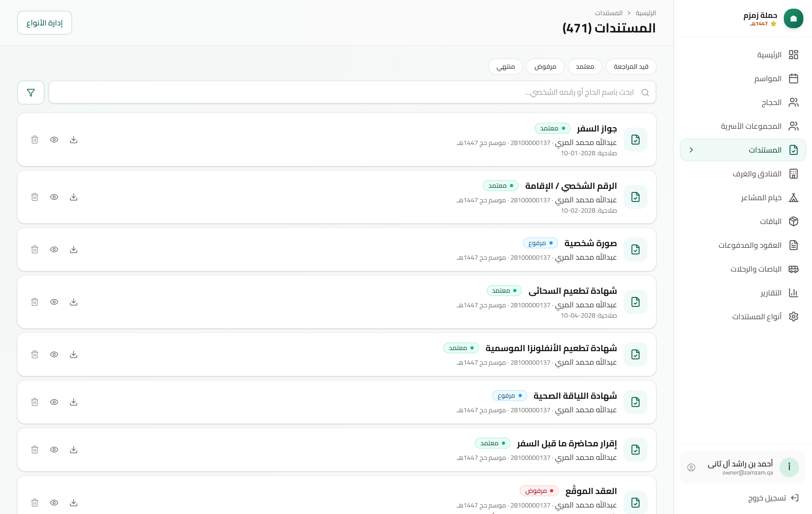Open الباقات in the sidebar
This screenshot has width=812, height=514.
pos(743,221)
